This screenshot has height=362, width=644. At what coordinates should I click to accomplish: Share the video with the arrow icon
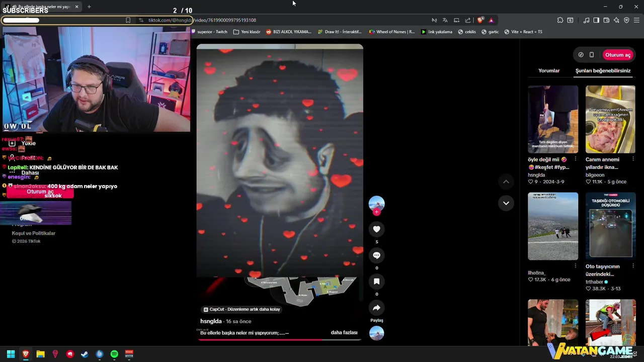tap(376, 308)
